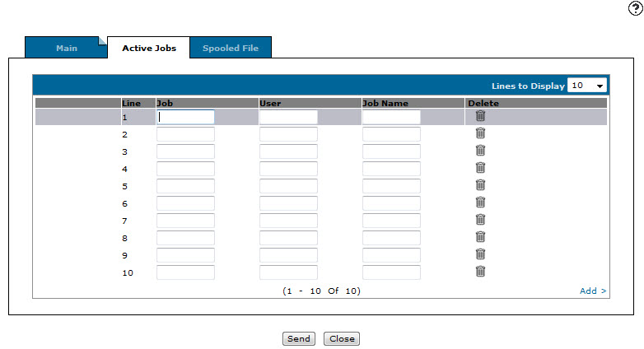The height and width of the screenshot is (349, 644).
Task: Switch to the Main tab
Action: click(x=66, y=48)
